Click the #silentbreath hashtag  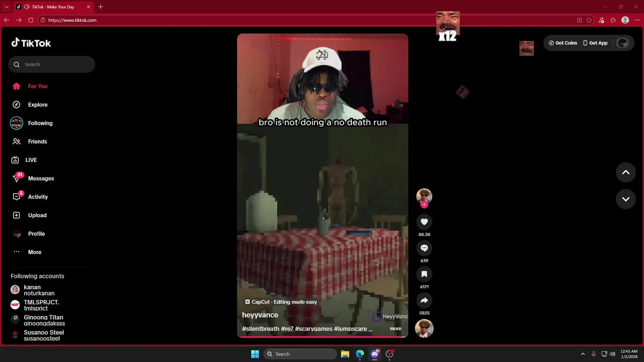(261, 329)
